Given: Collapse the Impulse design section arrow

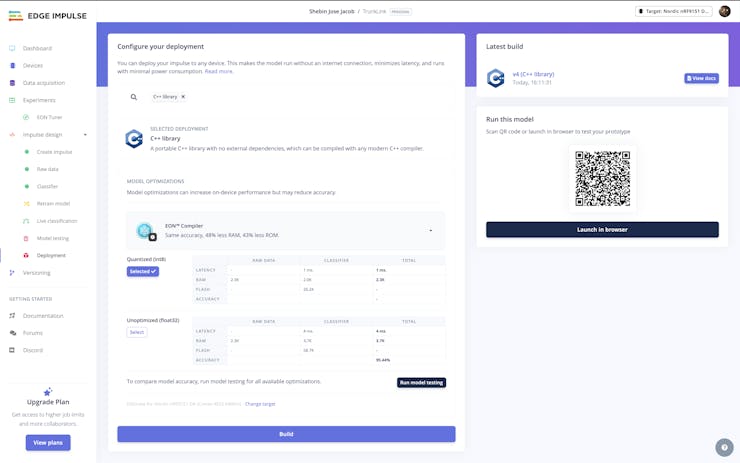Looking at the screenshot, I should (85, 135).
